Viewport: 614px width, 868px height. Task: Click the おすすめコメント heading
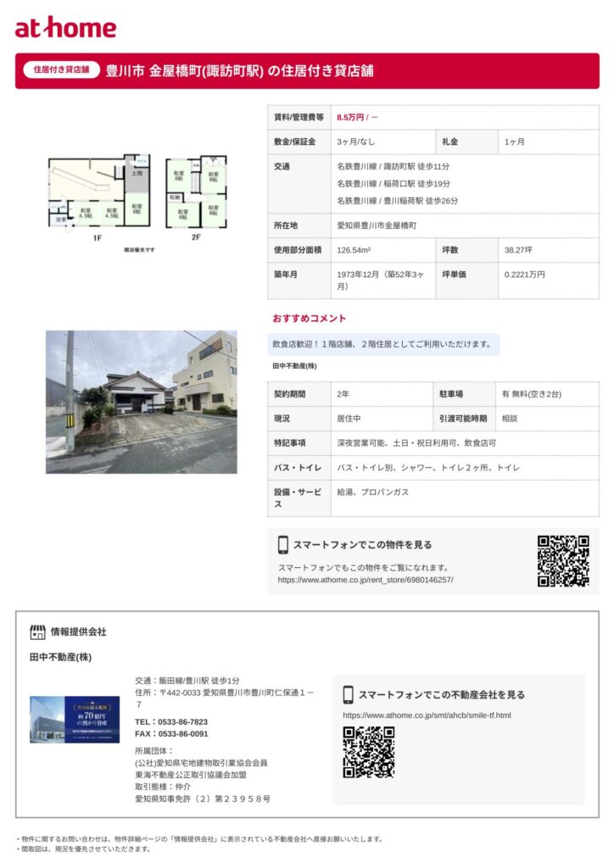click(x=310, y=319)
